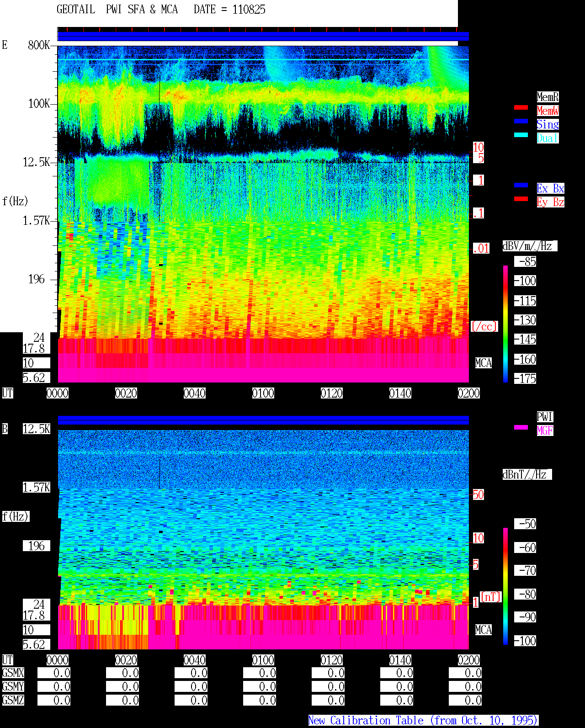Click the MemR legend label
The height and width of the screenshot is (728, 585).
[x=548, y=97]
